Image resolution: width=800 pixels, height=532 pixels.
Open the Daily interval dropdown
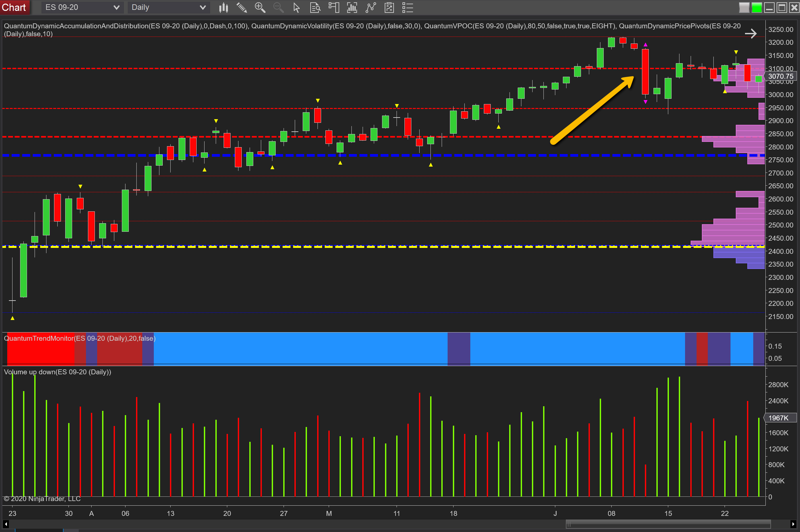(x=168, y=7)
